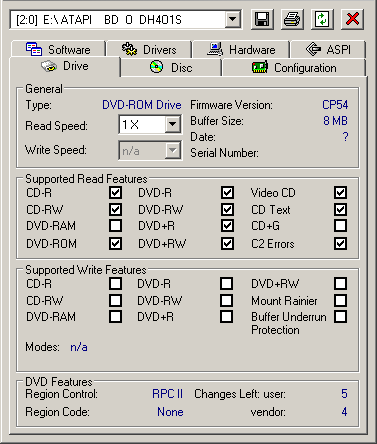
Task: Click the red X icon button
Action: click(x=352, y=19)
